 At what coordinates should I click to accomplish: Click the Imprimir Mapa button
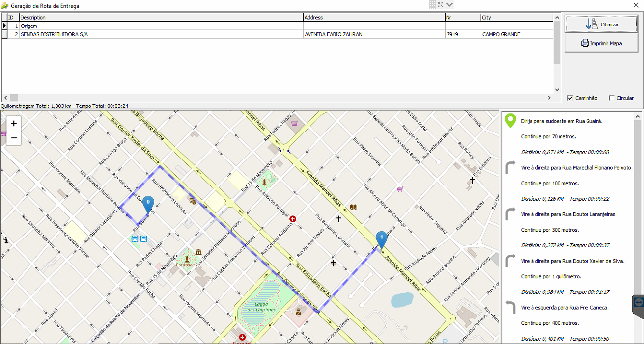pyautogui.click(x=601, y=43)
